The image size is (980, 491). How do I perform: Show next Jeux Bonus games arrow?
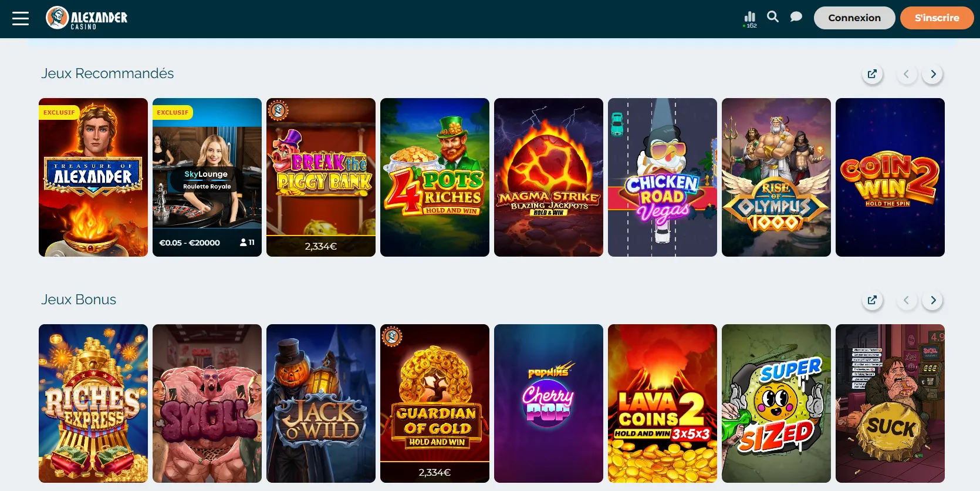pos(933,300)
